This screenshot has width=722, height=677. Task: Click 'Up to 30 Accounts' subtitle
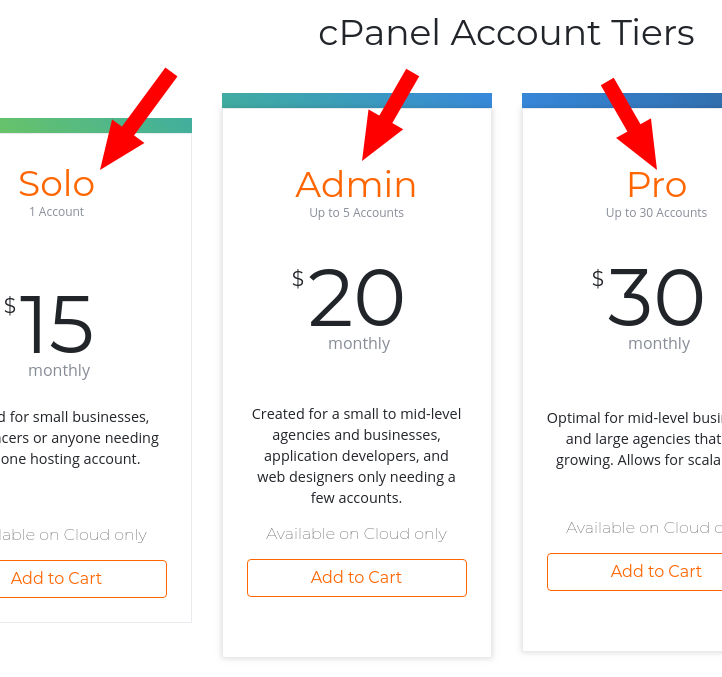(x=656, y=213)
